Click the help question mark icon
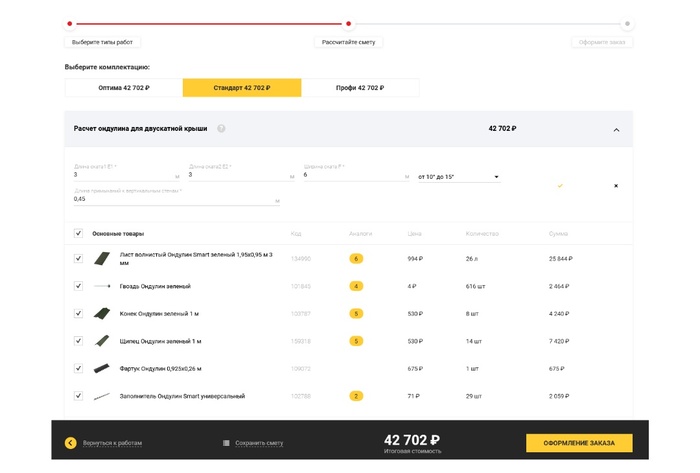This screenshot has height=473, width=700. (221, 129)
